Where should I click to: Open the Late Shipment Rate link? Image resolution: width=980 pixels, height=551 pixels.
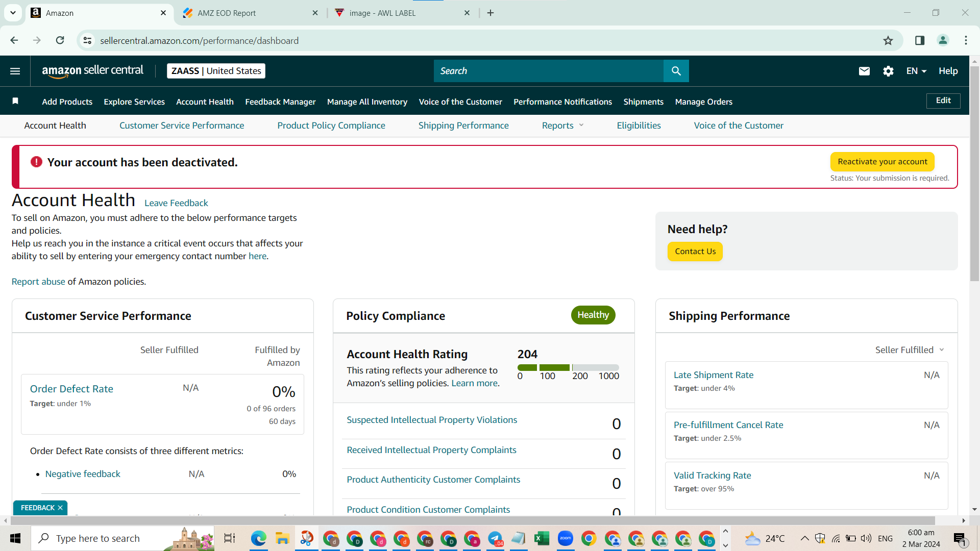[x=713, y=375]
